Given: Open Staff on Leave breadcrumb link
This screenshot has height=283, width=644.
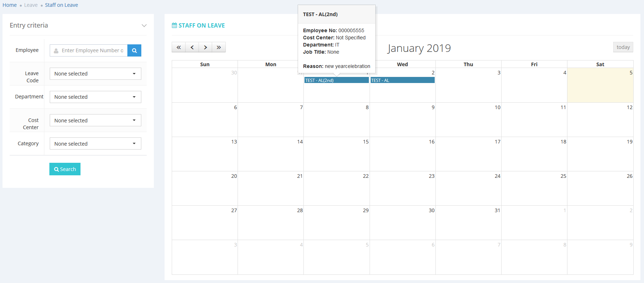Looking at the screenshot, I should pos(62,5).
